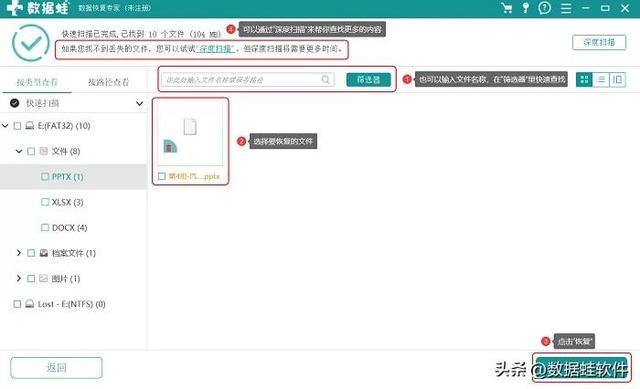Click the file name search field
The width and height of the screenshot is (640, 389).
pyautogui.click(x=248, y=80)
